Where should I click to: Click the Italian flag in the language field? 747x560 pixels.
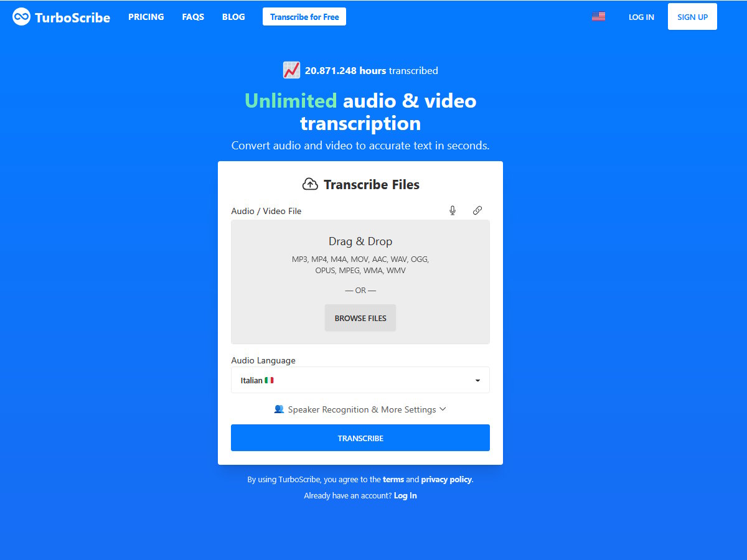(269, 380)
